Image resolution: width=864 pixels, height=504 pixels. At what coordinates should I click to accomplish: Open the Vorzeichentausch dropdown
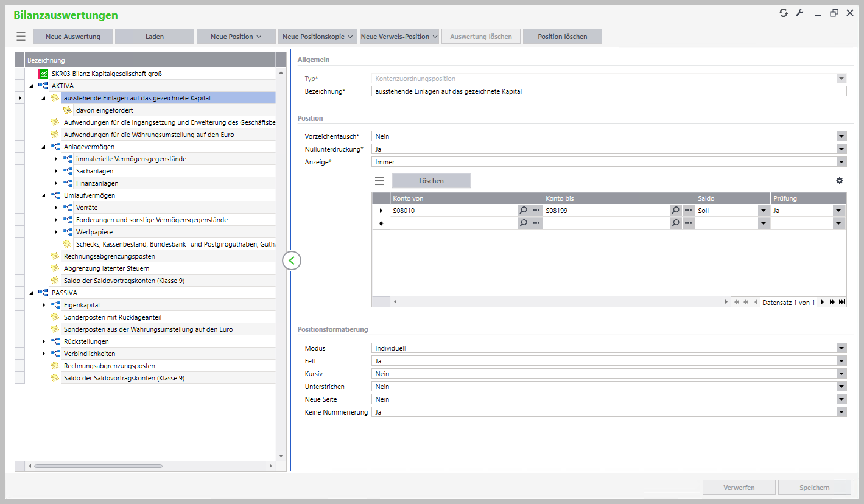841,137
